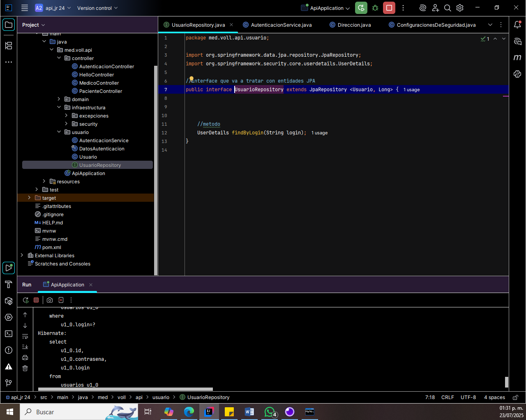Open IDE settings gear icon
Image resolution: width=526 pixels, height=420 pixels.
point(460,8)
